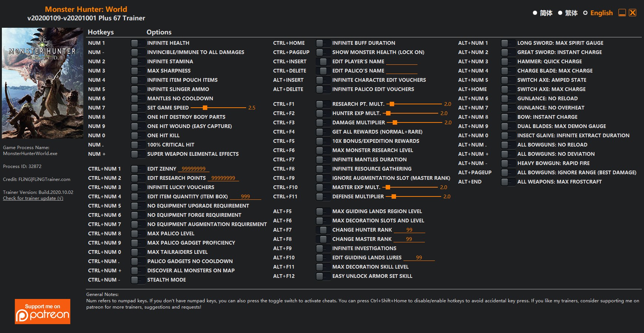
Task: Turn on Stealth Mode switch
Action: [138, 280]
